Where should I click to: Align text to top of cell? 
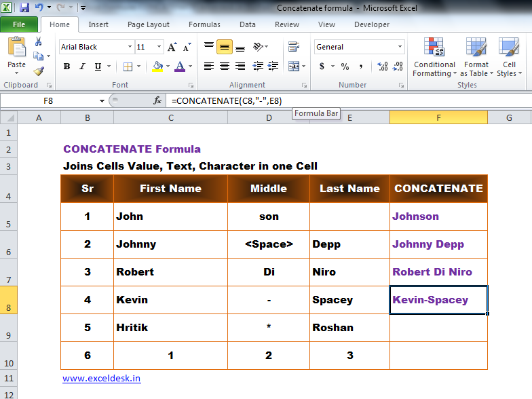(x=209, y=46)
